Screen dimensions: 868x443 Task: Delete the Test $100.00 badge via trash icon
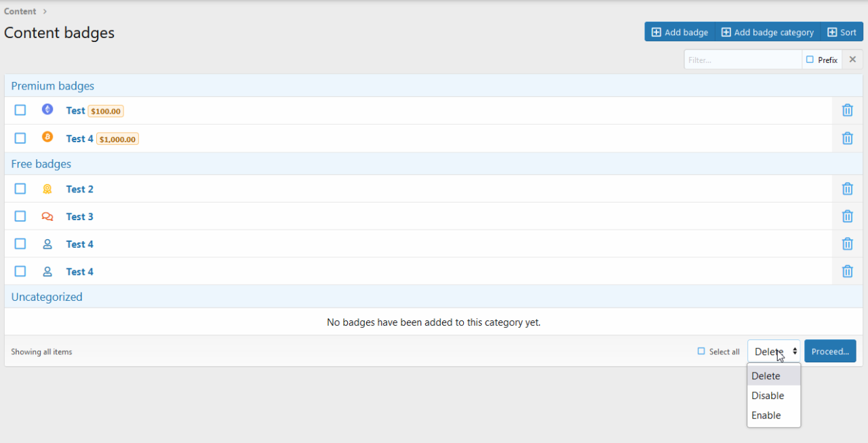pyautogui.click(x=847, y=110)
